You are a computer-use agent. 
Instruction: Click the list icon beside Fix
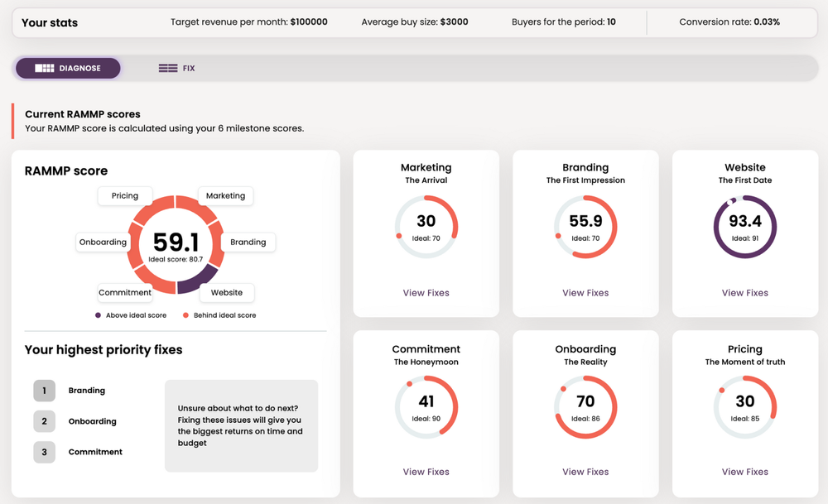coord(168,68)
